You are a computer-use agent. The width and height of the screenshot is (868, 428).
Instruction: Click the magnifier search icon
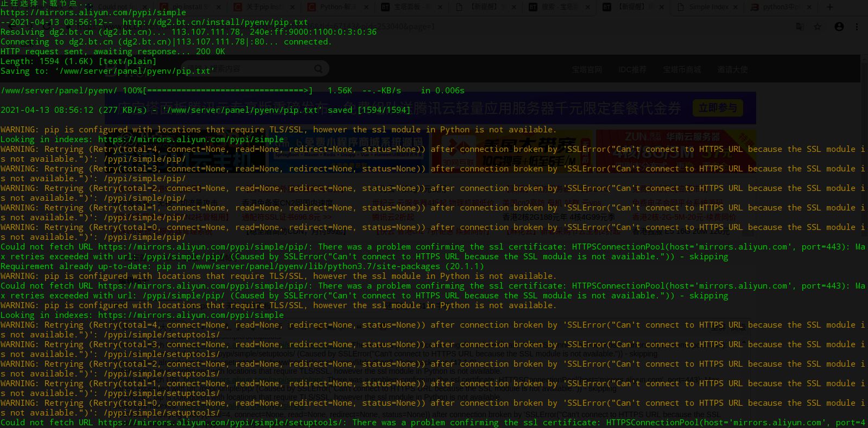point(319,69)
